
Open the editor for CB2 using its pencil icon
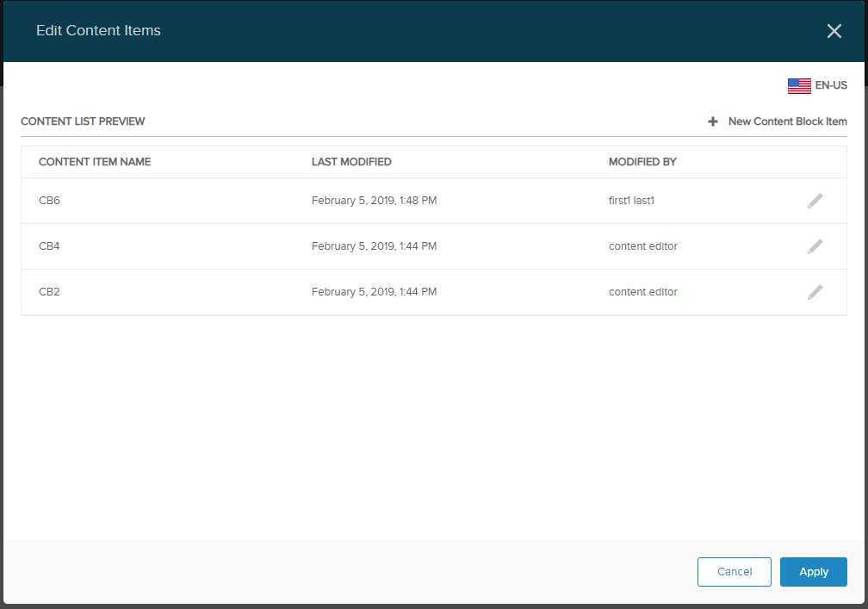(x=815, y=292)
